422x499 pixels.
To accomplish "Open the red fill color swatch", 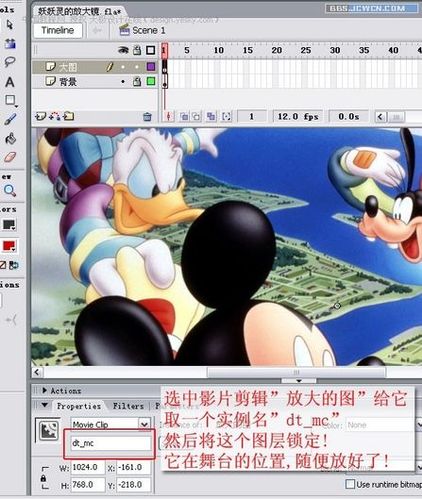I will pos(9,246).
